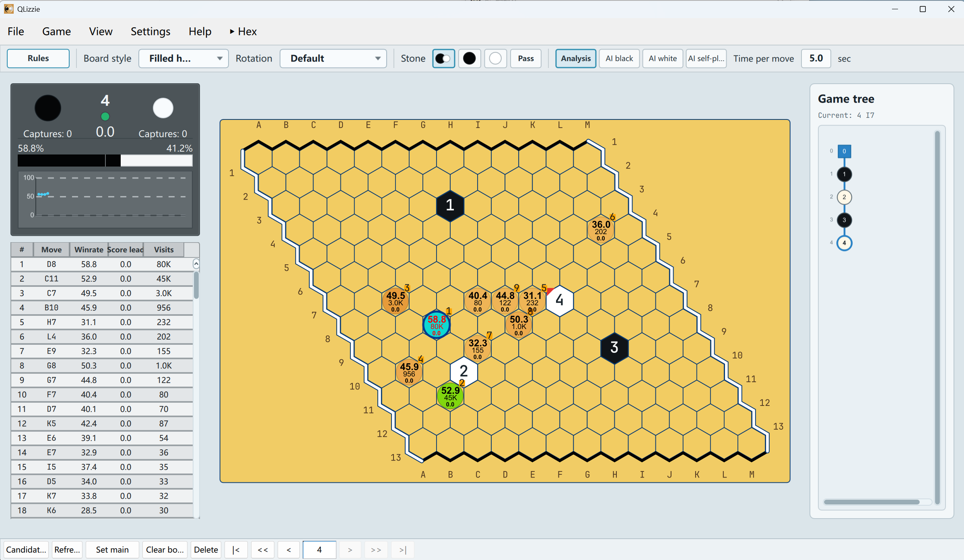Enable AI black player

(619, 58)
